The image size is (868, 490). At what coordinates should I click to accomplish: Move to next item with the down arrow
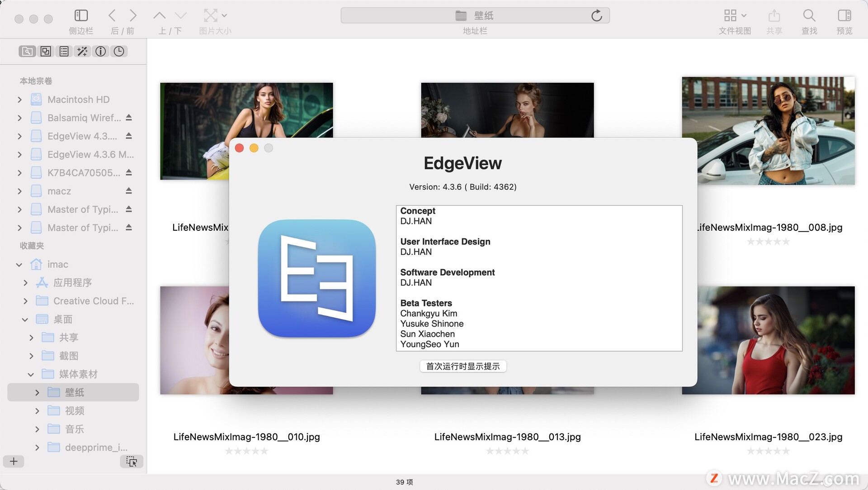[x=181, y=15]
